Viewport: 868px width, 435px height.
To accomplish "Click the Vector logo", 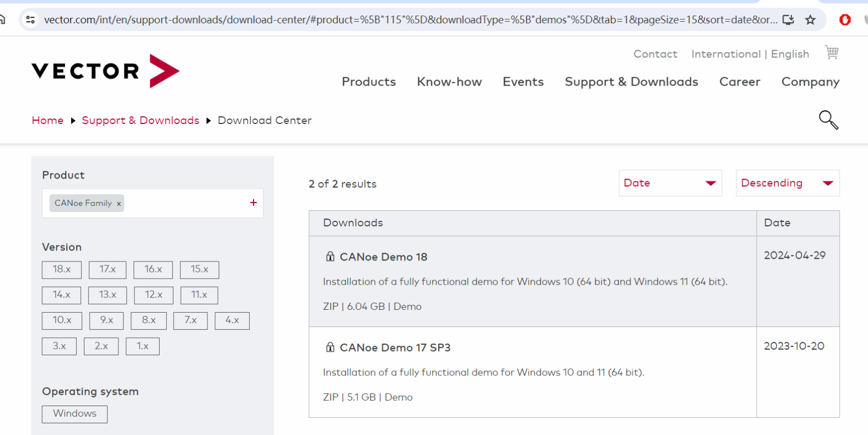I will pos(106,71).
